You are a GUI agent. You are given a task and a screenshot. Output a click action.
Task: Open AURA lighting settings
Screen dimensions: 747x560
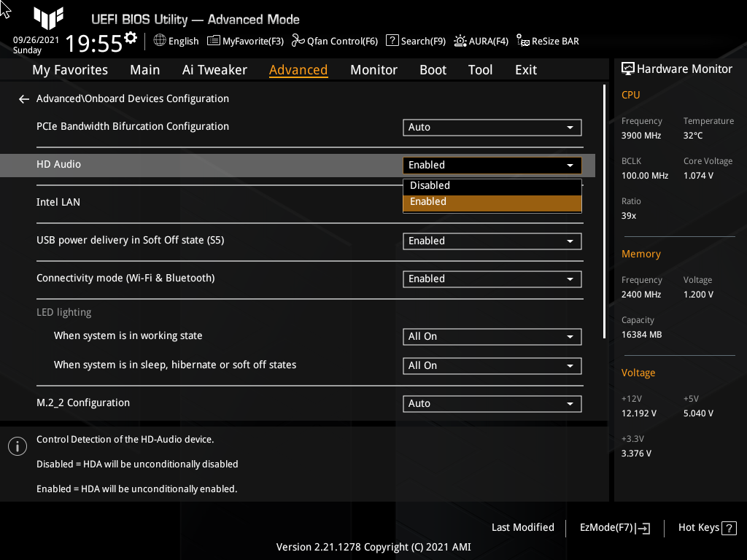[481, 41]
